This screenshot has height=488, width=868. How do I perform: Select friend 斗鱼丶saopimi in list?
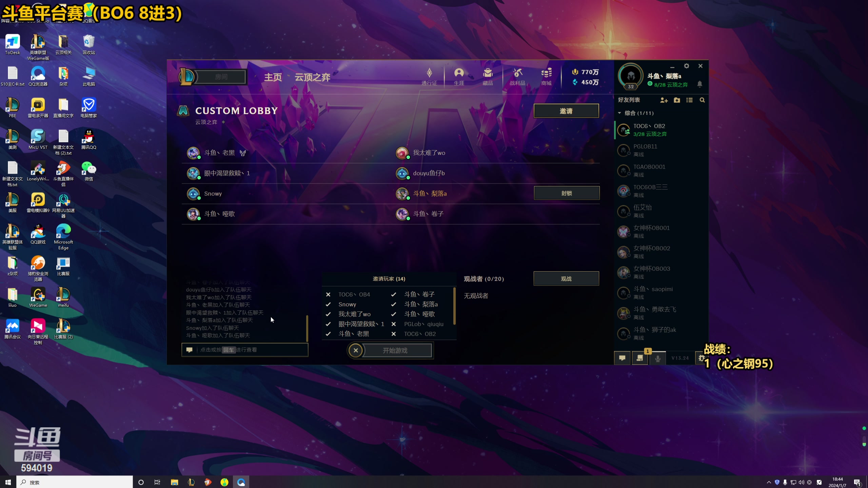tap(661, 292)
